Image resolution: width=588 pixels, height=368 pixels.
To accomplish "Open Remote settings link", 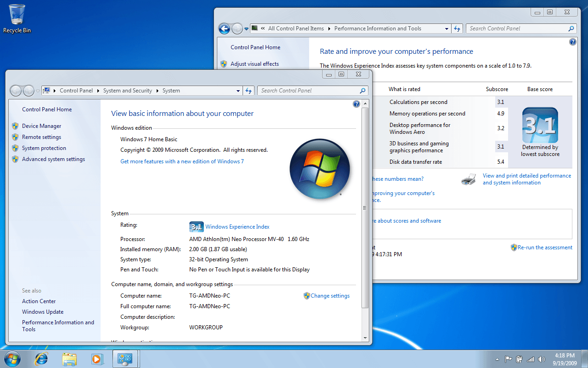I will (x=41, y=137).
